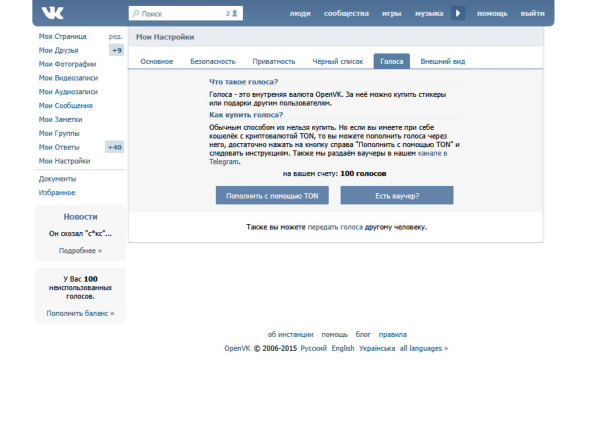The width and height of the screenshot is (604, 426).
Task: Click the канале в Telegram link
Action: tap(432, 153)
